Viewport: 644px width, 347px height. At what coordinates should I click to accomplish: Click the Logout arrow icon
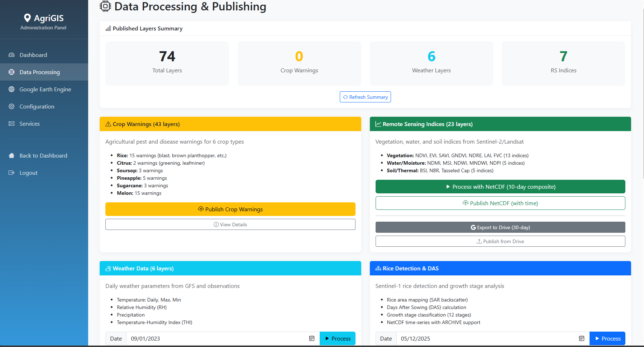click(x=11, y=173)
